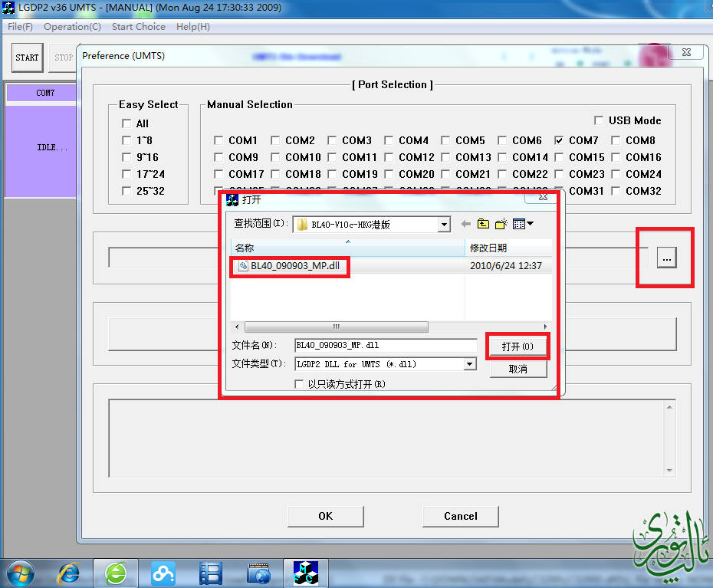Click the modified date 2010/6/24 12:37
This screenshot has width=713, height=588.
point(506,265)
